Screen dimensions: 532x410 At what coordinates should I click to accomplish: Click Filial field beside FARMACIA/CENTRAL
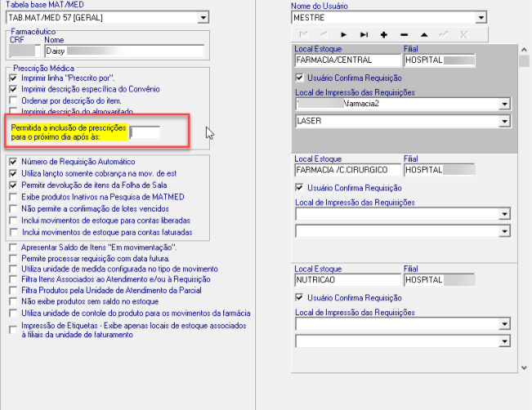click(440, 60)
